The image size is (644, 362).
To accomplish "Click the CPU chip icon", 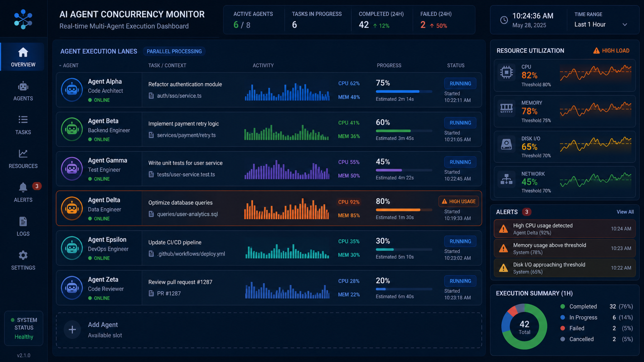I will pos(506,72).
